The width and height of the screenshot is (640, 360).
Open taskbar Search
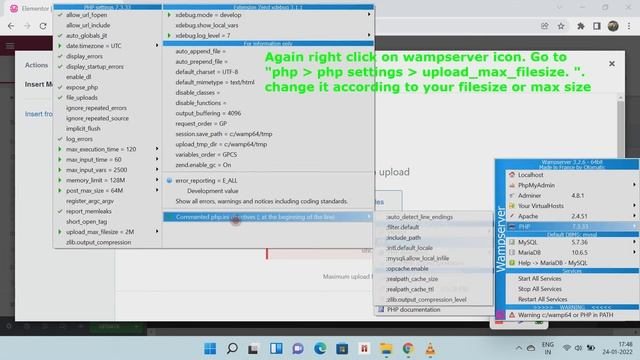click(232, 349)
